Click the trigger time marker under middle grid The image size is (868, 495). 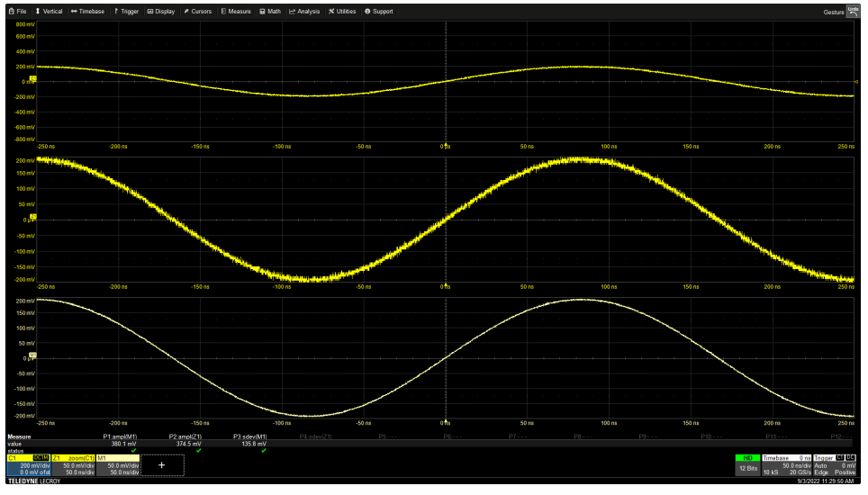pyautogui.click(x=446, y=284)
